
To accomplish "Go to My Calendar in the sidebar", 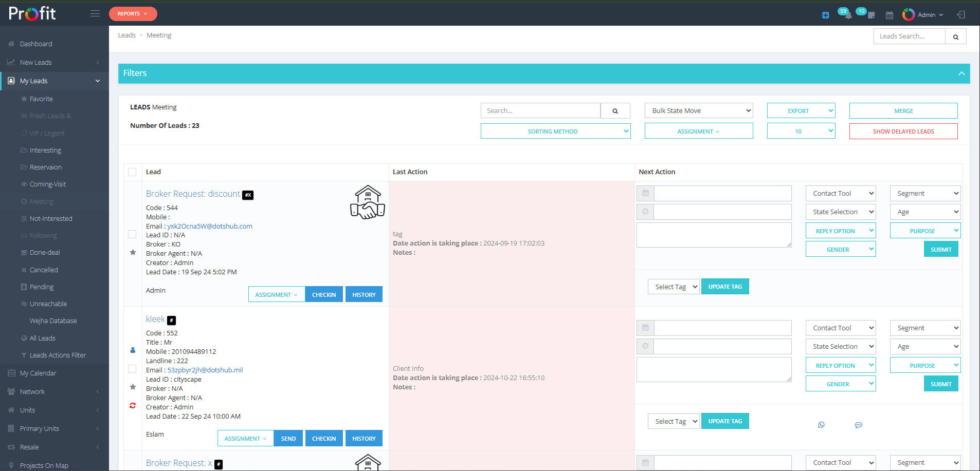I will coord(38,373).
